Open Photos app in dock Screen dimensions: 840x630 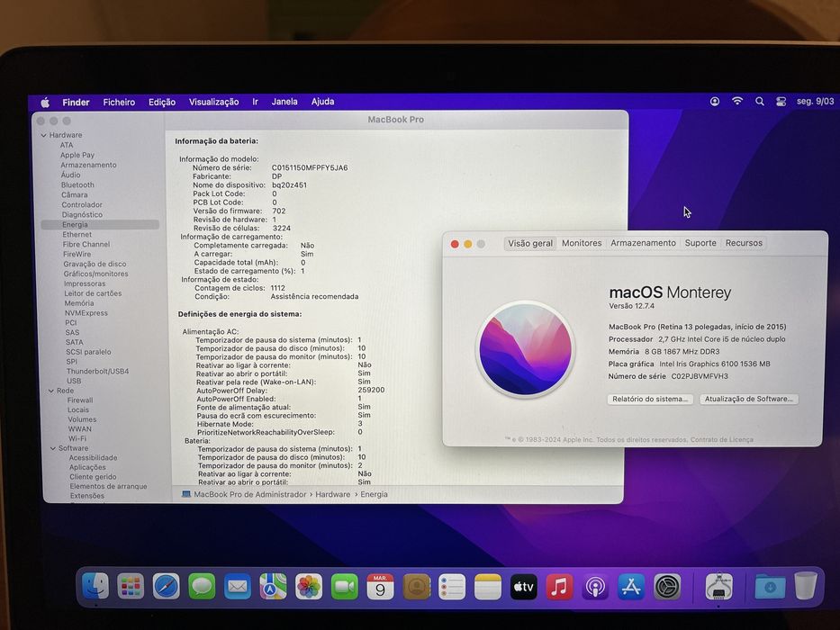coord(309,586)
